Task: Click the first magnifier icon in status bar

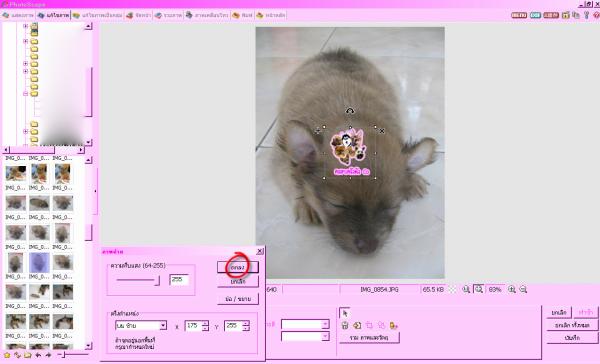Action: (466, 290)
